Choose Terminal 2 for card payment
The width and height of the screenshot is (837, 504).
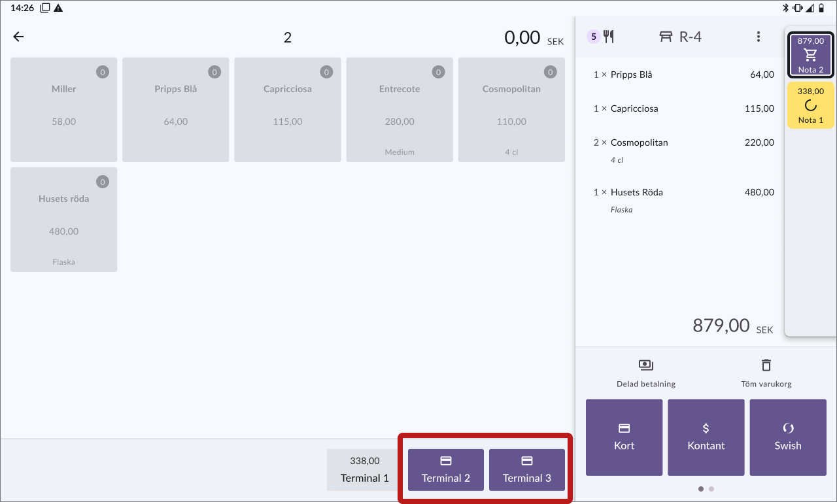(x=446, y=470)
